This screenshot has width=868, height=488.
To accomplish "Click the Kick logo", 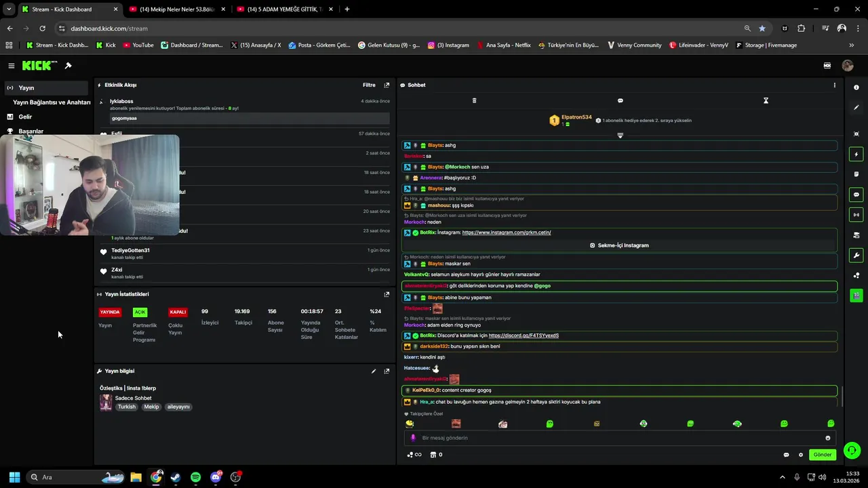I will coord(39,66).
